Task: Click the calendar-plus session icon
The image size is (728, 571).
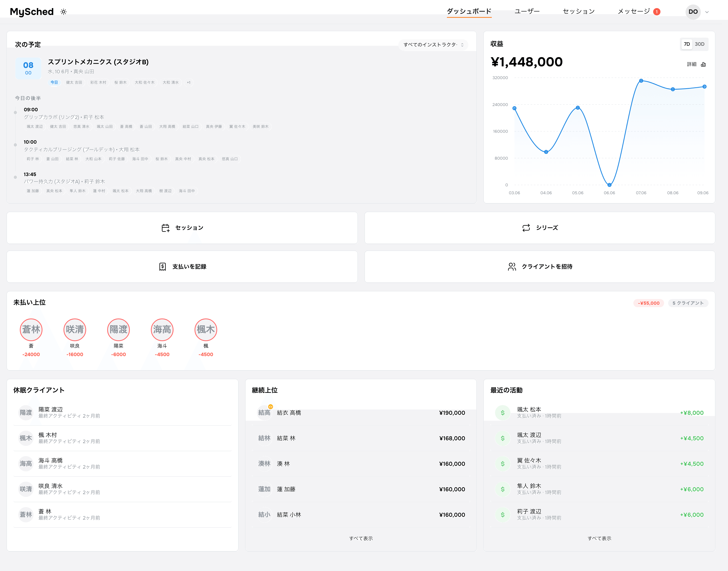Action: click(x=165, y=228)
